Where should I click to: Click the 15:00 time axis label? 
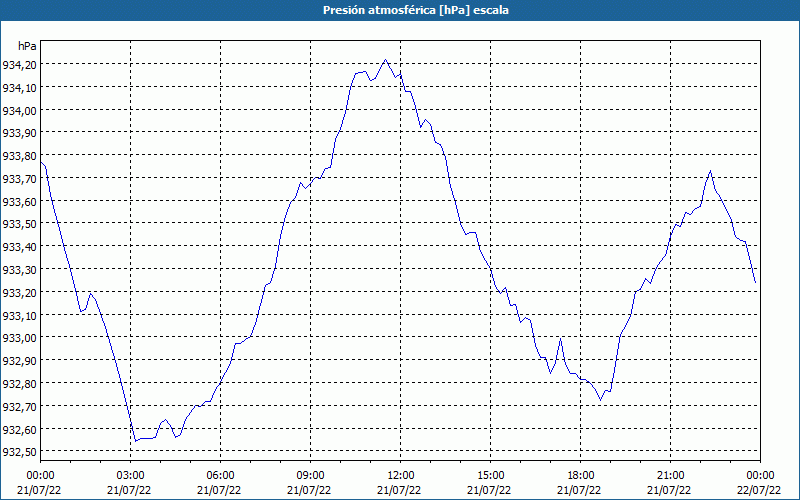[x=490, y=476]
